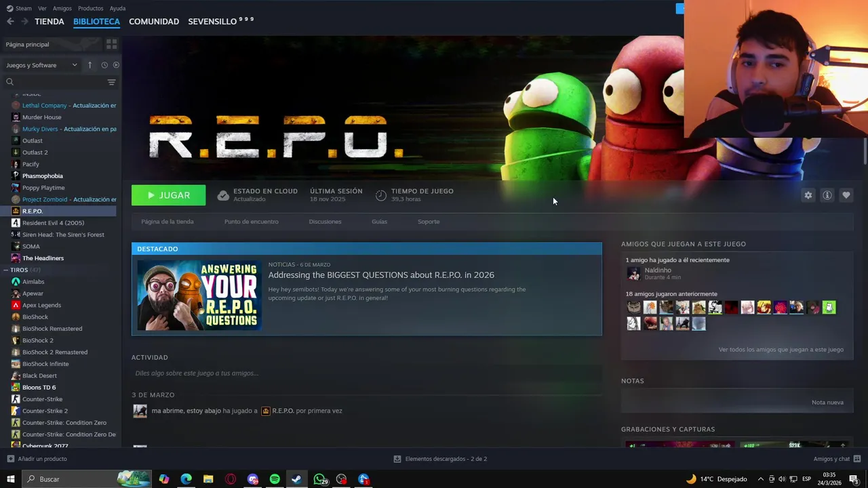The width and height of the screenshot is (868, 488).
Task: Open Guías tab
Action: pos(379,222)
